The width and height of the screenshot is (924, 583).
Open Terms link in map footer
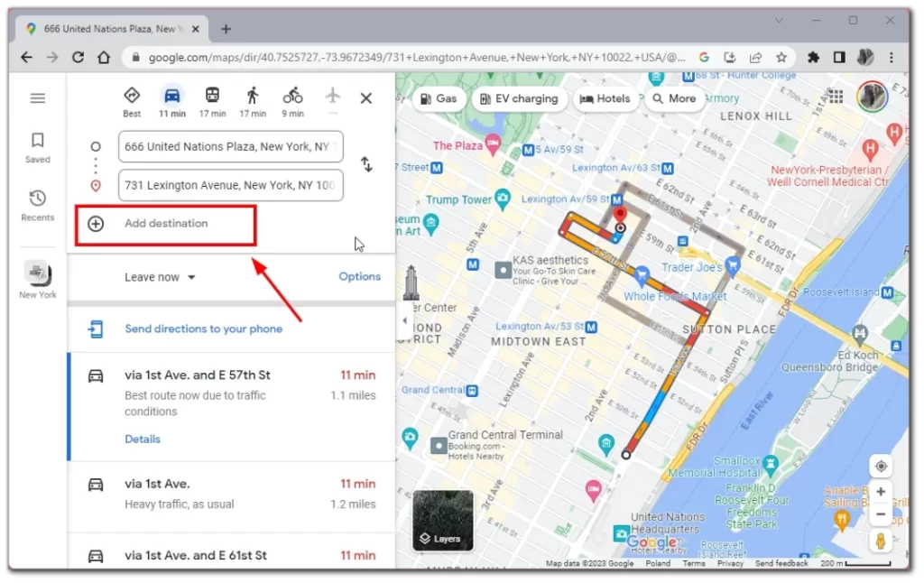(694, 563)
